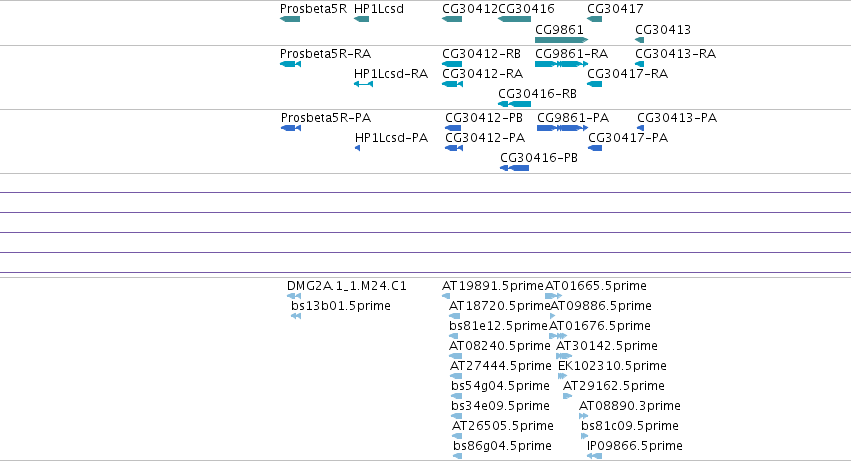Select the bs13b01.5prime label
This screenshot has width=851, height=461.
tap(341, 306)
